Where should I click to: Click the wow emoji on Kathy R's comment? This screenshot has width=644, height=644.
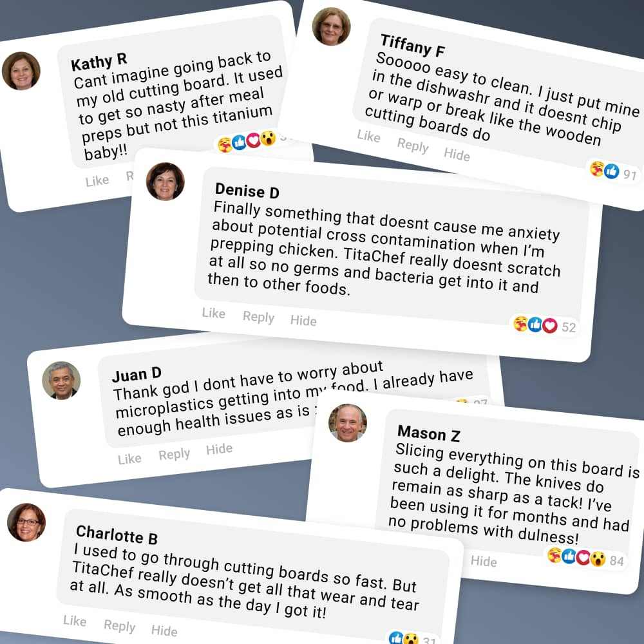click(x=268, y=138)
